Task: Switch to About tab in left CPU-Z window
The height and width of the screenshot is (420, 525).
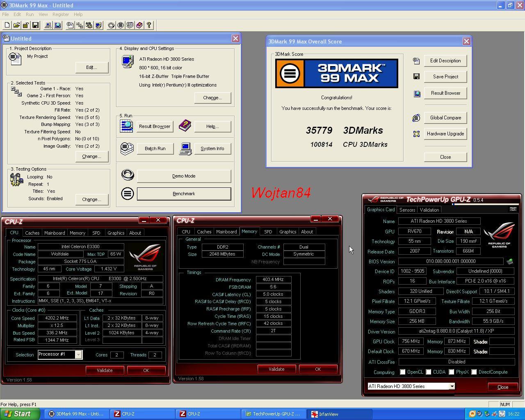Action: tap(135, 233)
